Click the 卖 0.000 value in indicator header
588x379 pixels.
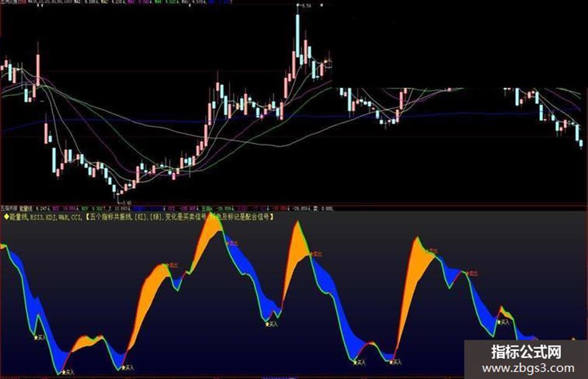pos(323,208)
